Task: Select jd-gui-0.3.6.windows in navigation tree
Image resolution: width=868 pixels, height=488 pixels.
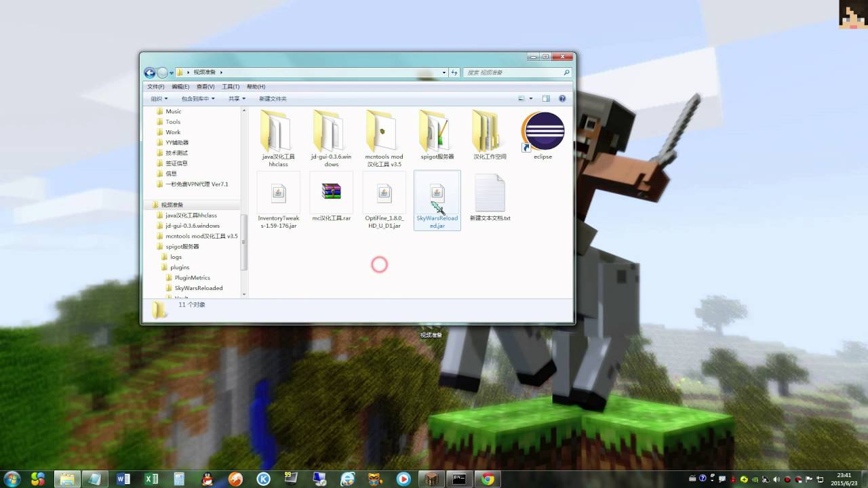Action: [193, 226]
